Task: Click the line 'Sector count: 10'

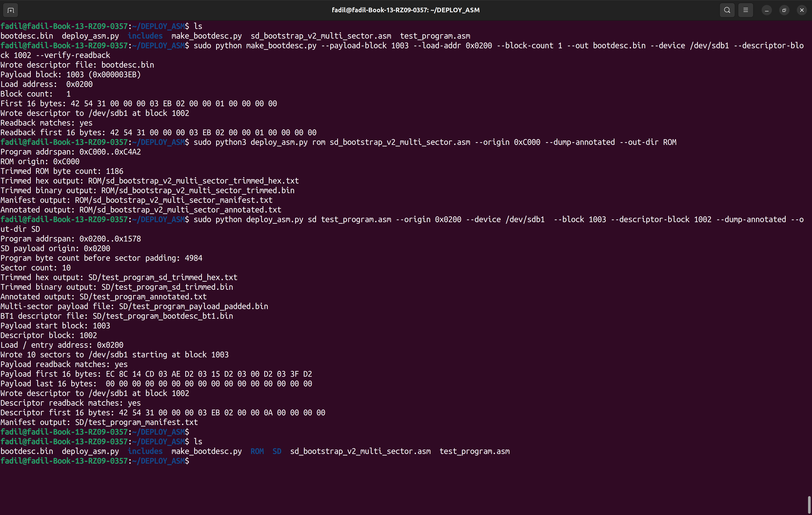Action: coord(35,268)
